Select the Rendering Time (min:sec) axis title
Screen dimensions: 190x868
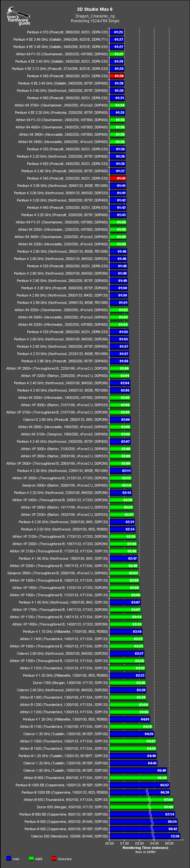pyautogui.click(x=145, y=848)
